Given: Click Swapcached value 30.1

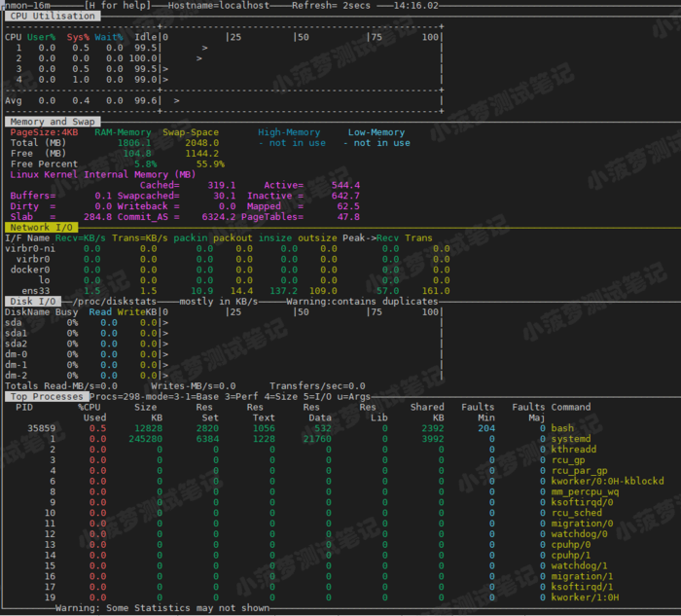Looking at the screenshot, I should (x=224, y=196).
